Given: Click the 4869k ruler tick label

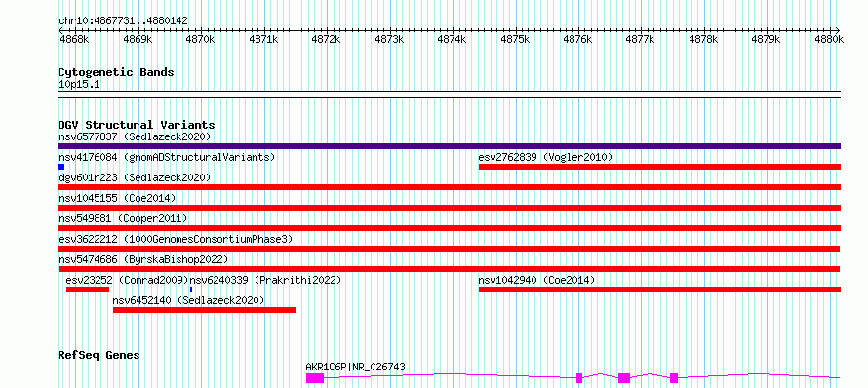Looking at the screenshot, I should pyautogui.click(x=137, y=39).
